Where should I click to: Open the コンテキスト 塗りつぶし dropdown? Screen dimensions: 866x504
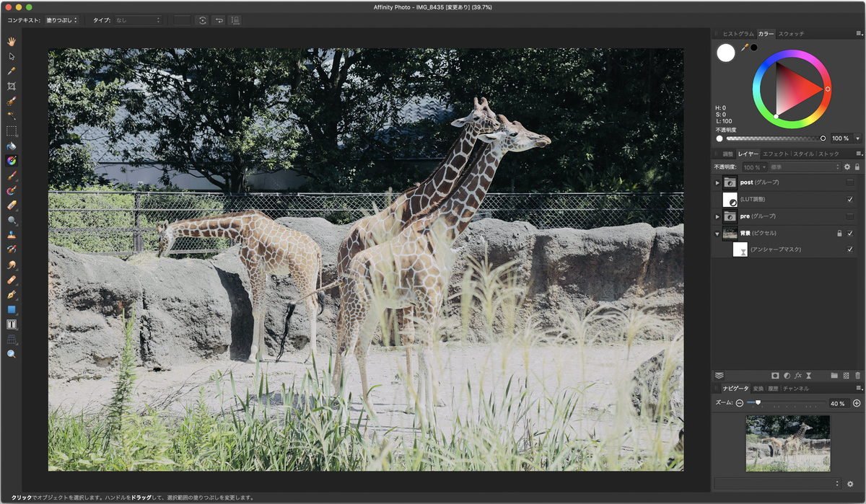click(x=62, y=20)
